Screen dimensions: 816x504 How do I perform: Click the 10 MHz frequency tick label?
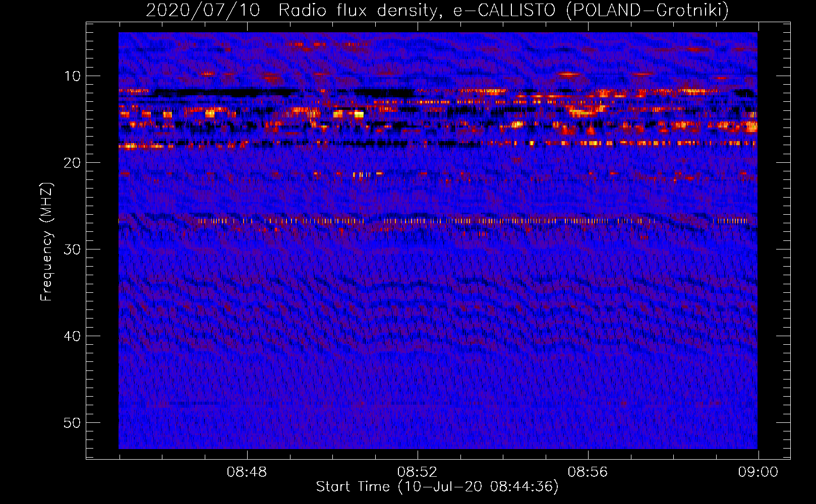72,76
